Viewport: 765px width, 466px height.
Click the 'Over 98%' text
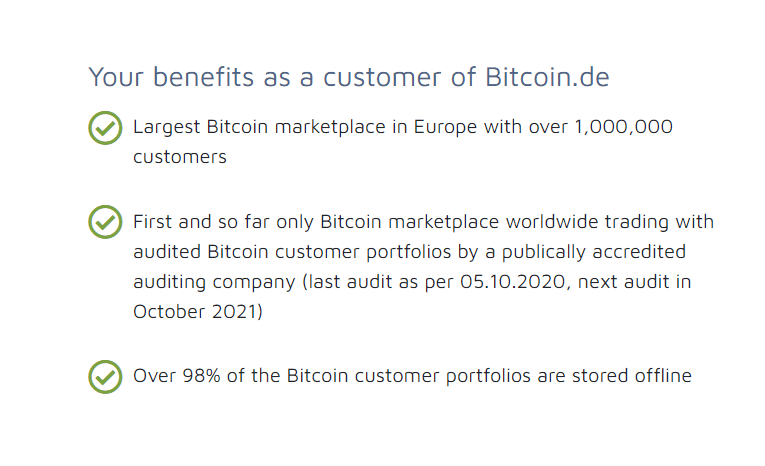pyautogui.click(x=174, y=376)
